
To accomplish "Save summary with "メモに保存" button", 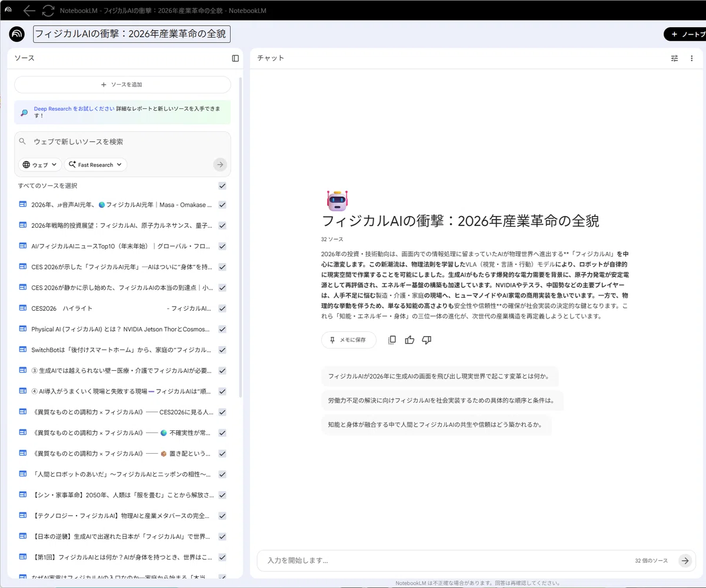I will click(348, 340).
